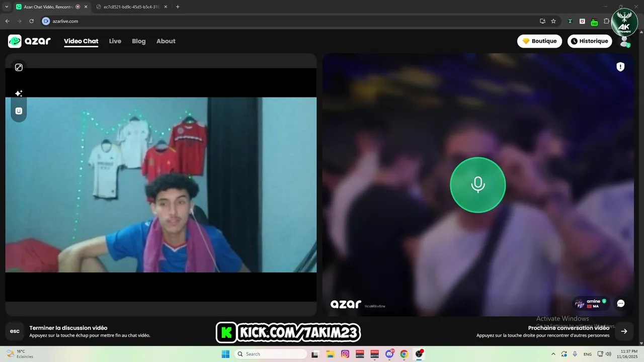Open amine's profile badge
The image size is (644, 362).
pyautogui.click(x=591, y=303)
